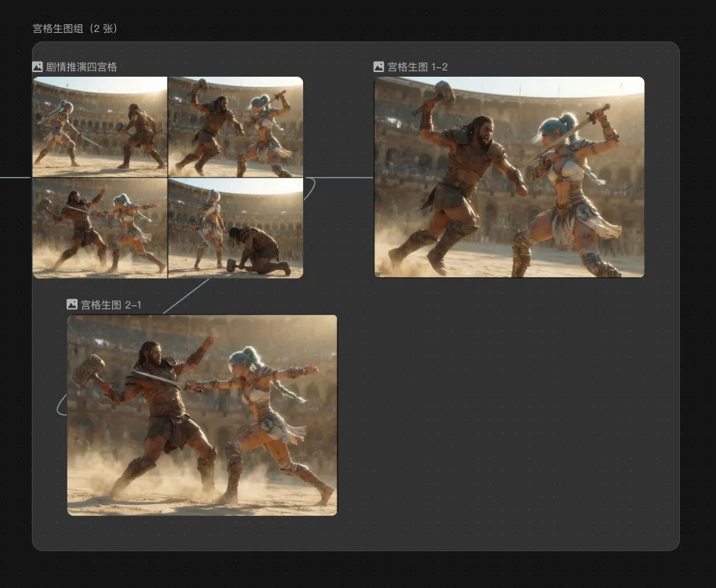Click diagonal connection line below the four-grid storyboard
716x588 pixels.
tap(188, 295)
